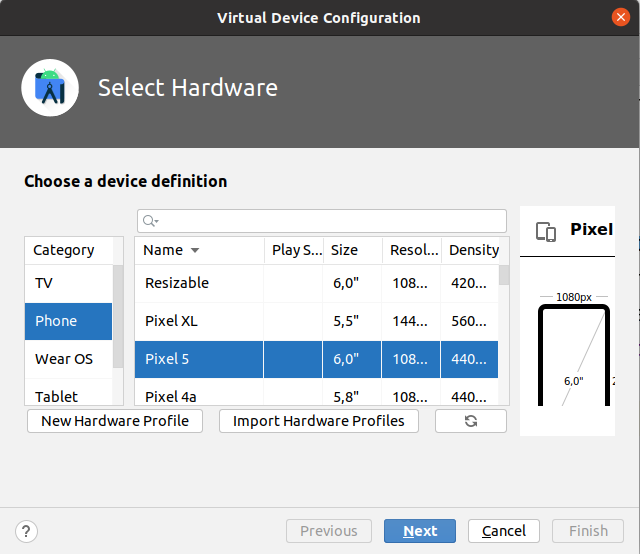Select the Pixel XL device row
Screen dimensions: 640x554
tap(316, 321)
